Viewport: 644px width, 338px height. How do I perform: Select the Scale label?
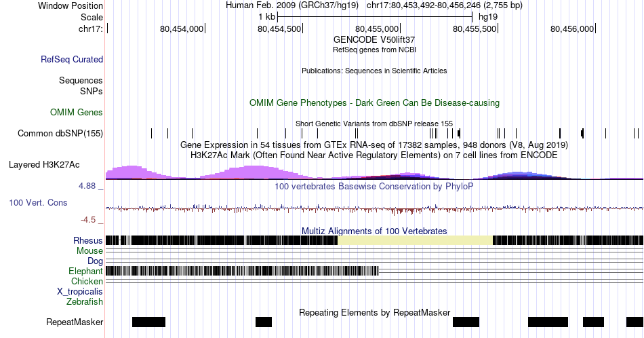(x=92, y=17)
